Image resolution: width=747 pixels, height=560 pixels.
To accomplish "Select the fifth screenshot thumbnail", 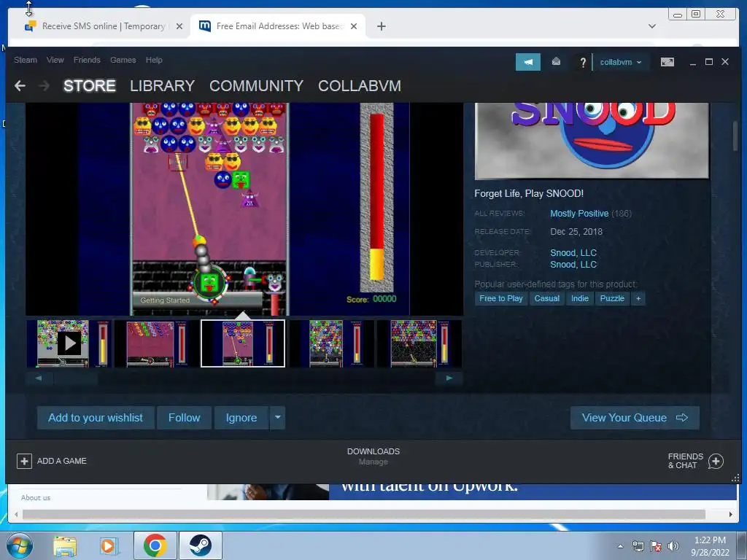I will pos(419,343).
